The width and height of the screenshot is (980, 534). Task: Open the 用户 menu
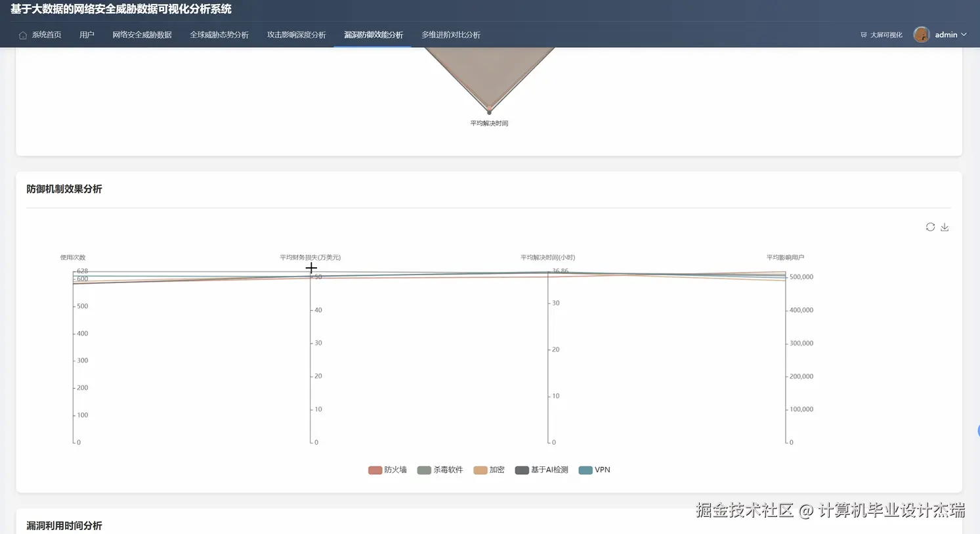87,35
